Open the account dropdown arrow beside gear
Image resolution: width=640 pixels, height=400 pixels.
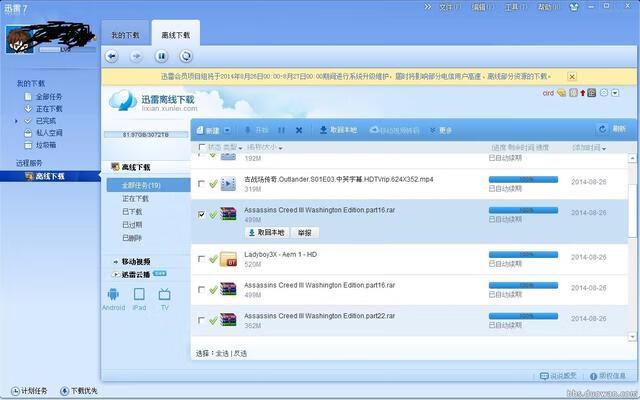(615, 93)
